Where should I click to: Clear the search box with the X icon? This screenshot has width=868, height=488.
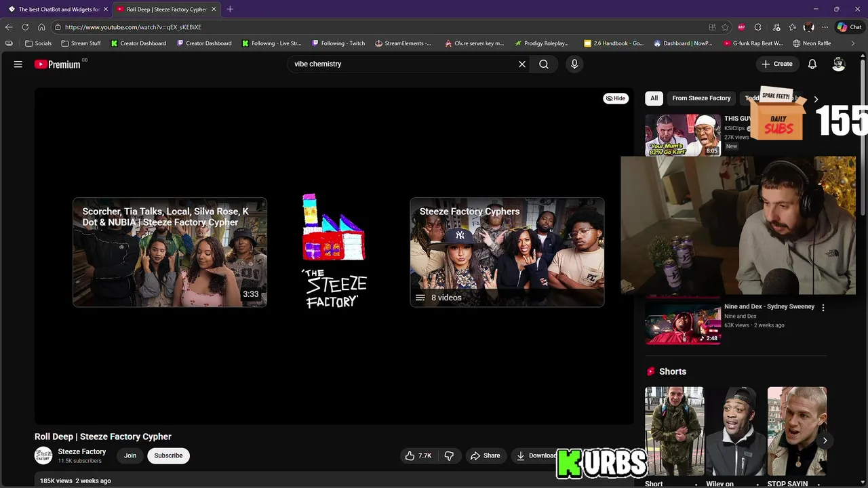point(522,64)
